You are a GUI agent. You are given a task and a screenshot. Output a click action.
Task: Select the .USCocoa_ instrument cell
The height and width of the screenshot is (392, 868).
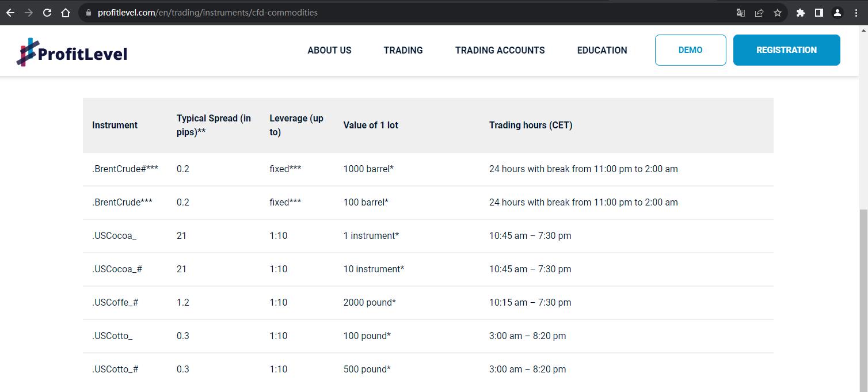tap(114, 235)
